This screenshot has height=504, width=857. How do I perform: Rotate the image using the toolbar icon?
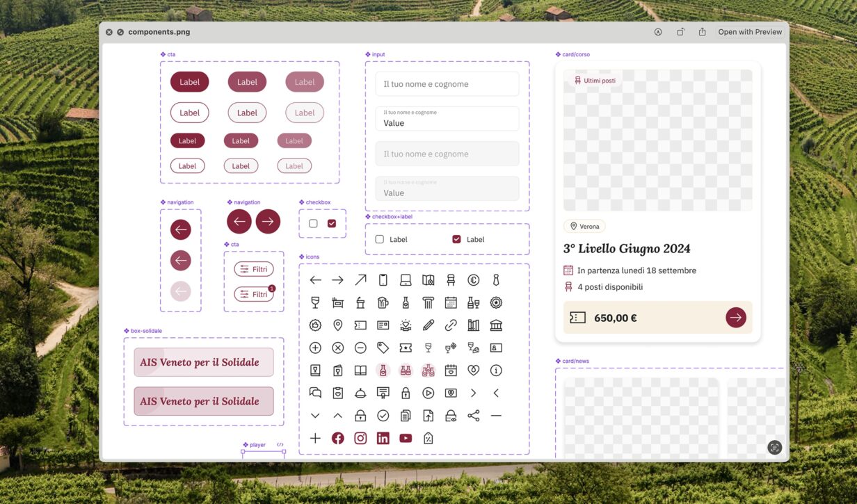pos(680,32)
